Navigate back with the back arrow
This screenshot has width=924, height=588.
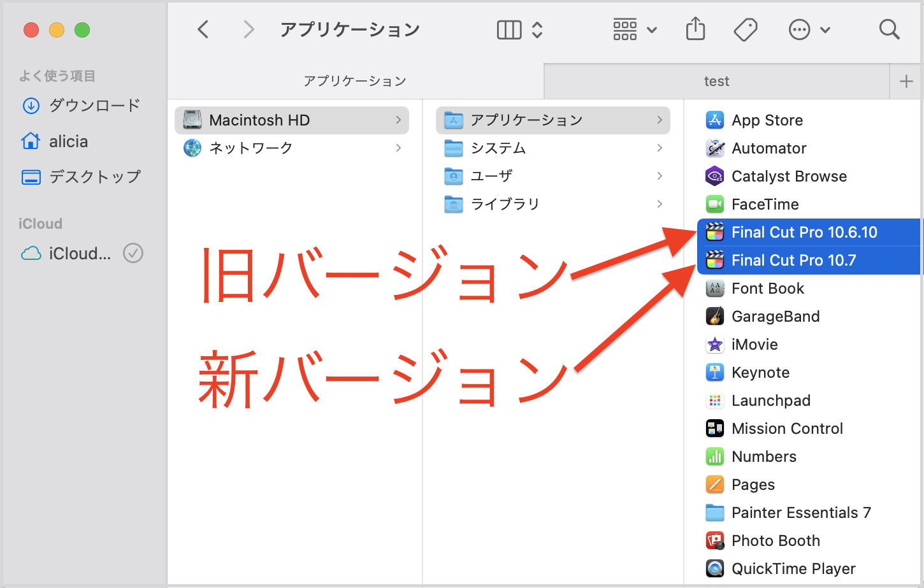[x=203, y=29]
